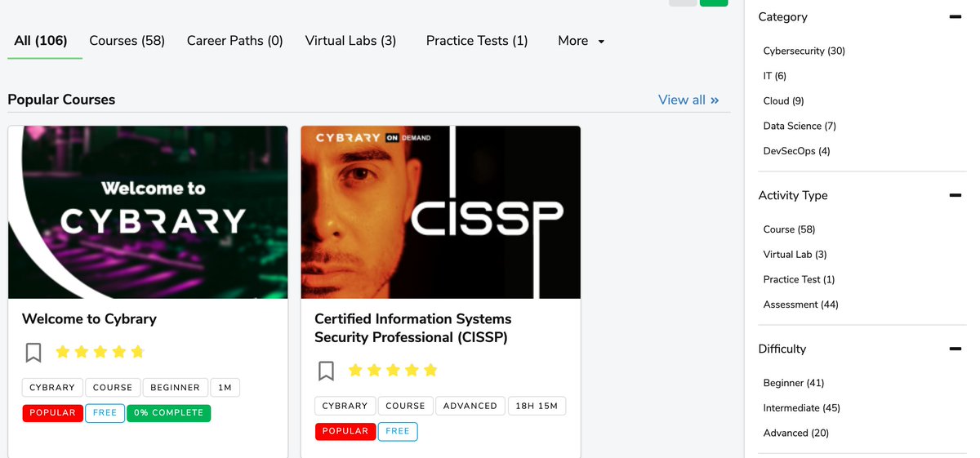Click the BEGINNER tag on Welcome to Cybrary
This screenshot has height=458, width=980.
[176, 388]
